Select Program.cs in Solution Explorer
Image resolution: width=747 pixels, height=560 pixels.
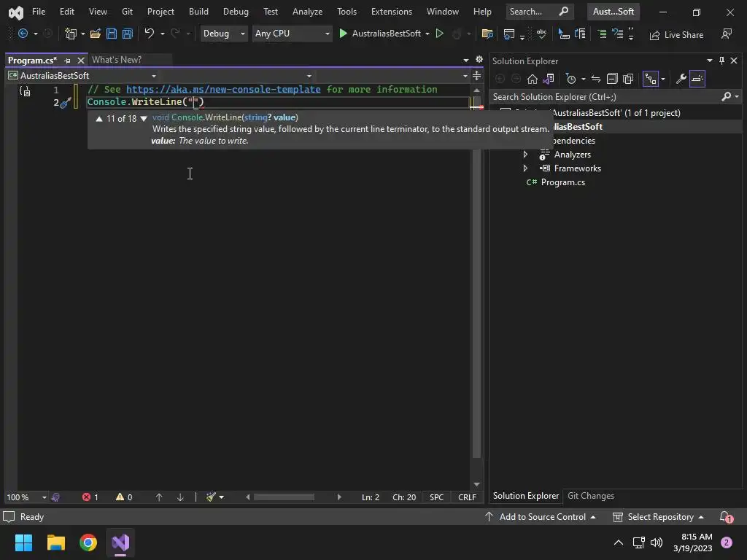click(x=562, y=182)
